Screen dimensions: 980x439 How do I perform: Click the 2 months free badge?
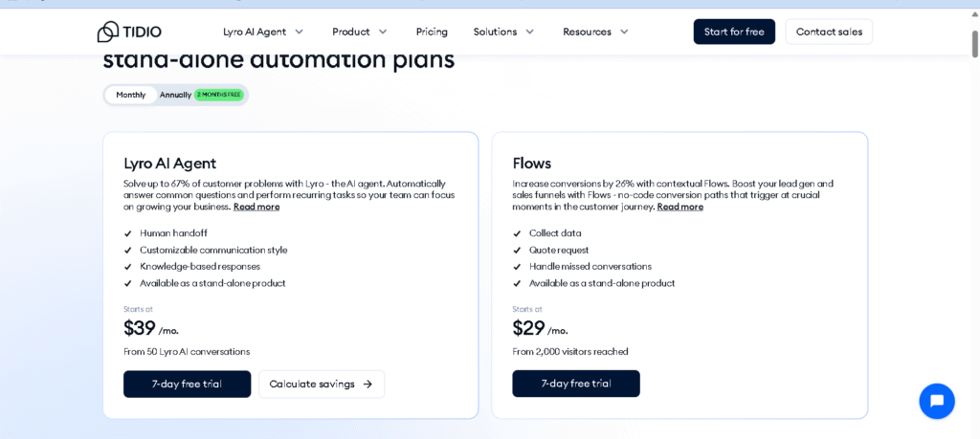pyautogui.click(x=219, y=95)
